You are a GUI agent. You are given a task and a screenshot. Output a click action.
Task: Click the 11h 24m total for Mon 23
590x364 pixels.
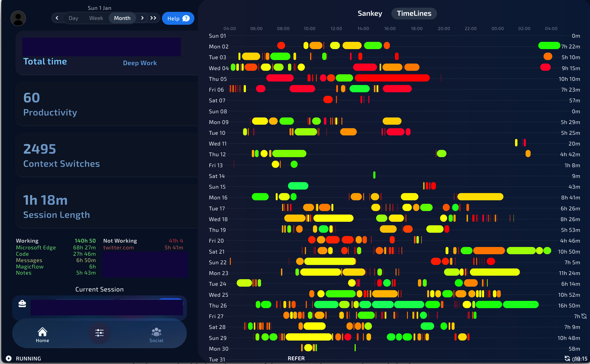(x=569, y=273)
